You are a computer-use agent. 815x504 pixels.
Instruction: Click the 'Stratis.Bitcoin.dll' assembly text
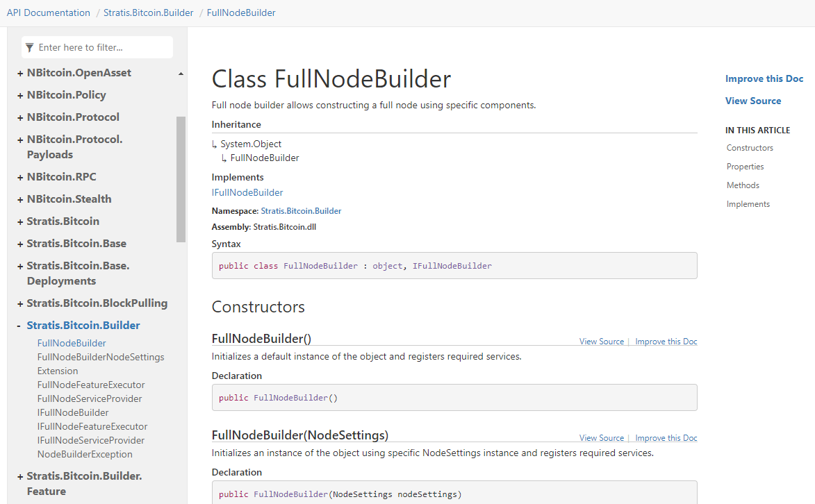[x=284, y=227]
